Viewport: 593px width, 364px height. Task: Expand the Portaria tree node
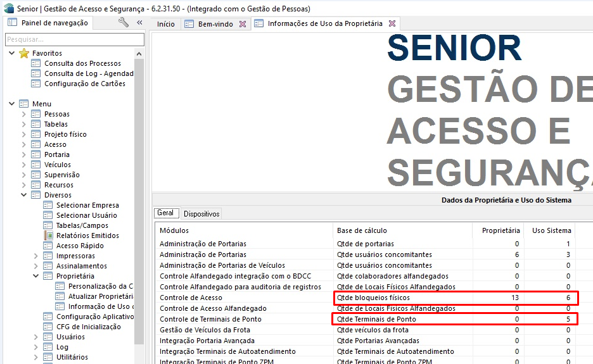pos(24,154)
